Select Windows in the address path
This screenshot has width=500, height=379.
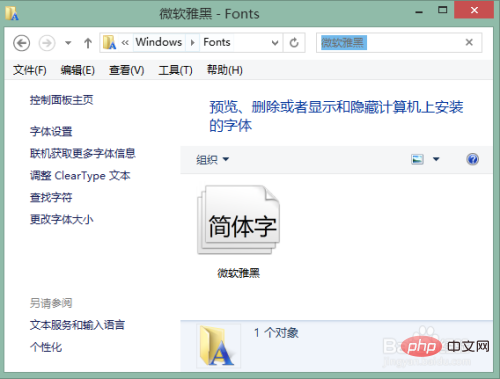tap(159, 42)
